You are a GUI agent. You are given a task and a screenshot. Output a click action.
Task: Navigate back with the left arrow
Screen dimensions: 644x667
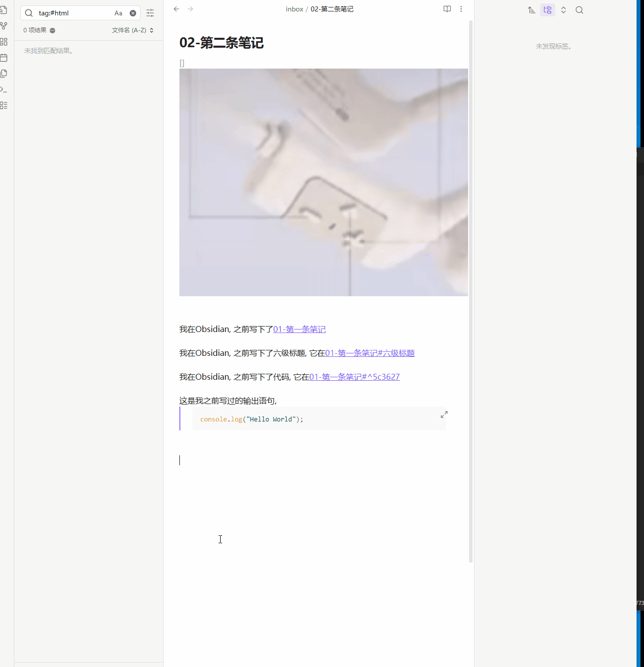click(x=176, y=9)
